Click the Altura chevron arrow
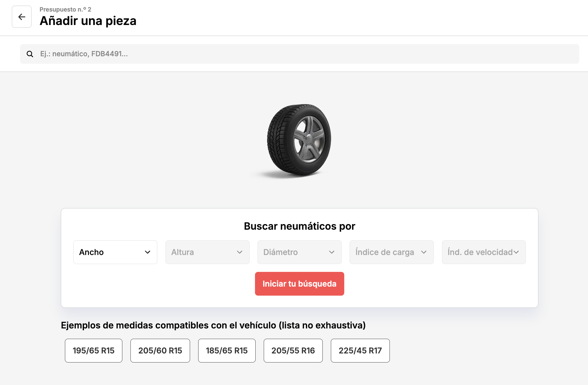The width and height of the screenshot is (588, 385). [x=240, y=252]
